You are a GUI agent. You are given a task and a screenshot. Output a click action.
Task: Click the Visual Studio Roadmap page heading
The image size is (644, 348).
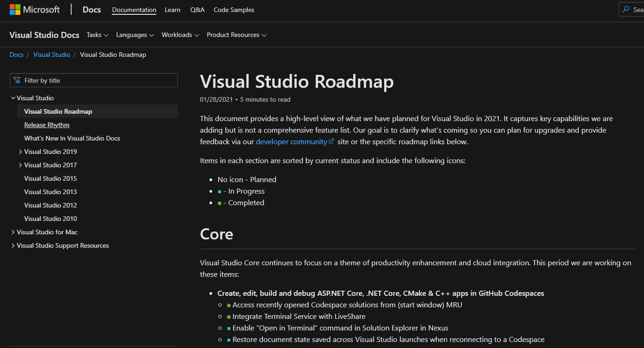tap(297, 81)
